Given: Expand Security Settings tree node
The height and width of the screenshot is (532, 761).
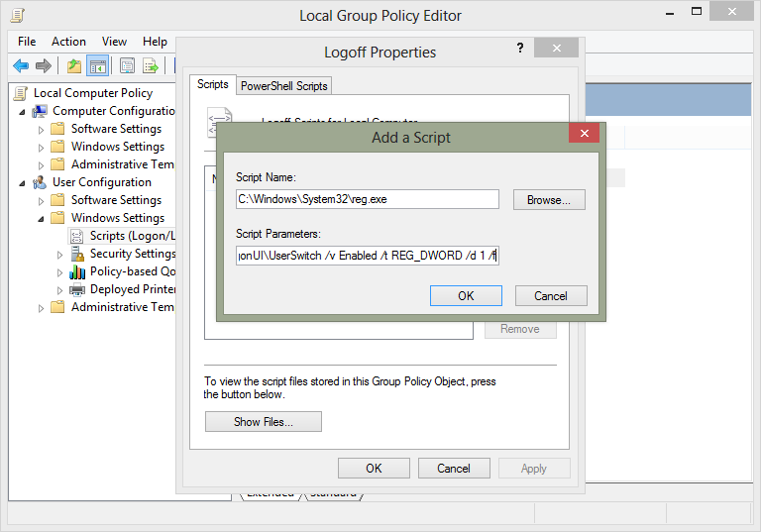Looking at the screenshot, I should tap(60, 254).
